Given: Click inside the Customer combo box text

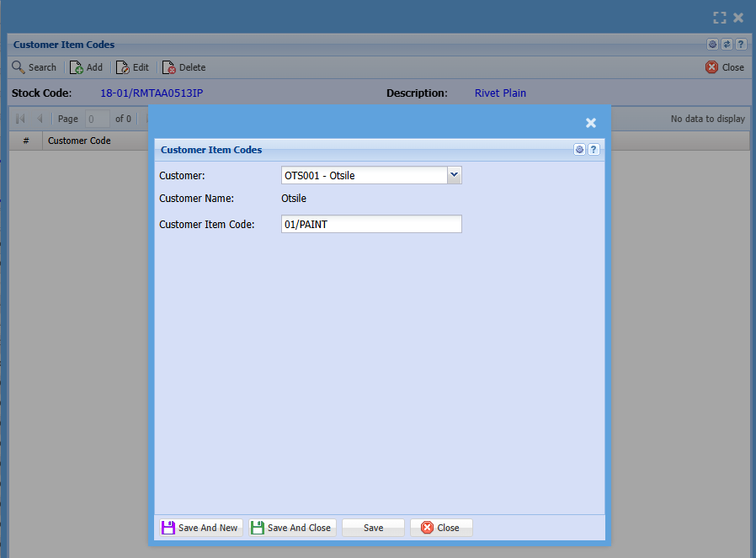Looking at the screenshot, I should [363, 175].
